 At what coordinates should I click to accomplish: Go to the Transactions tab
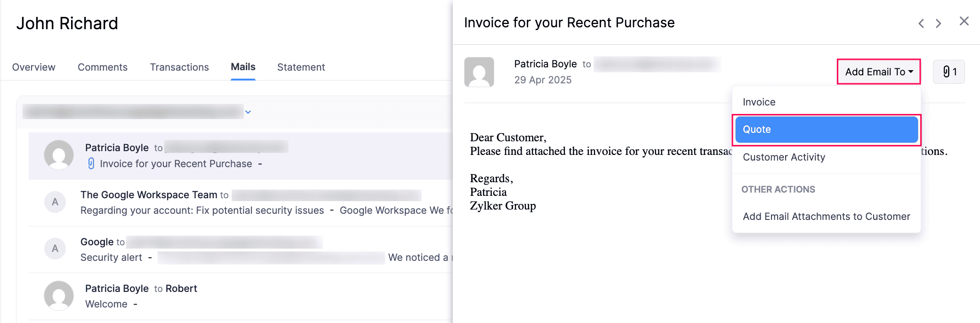pos(179,67)
